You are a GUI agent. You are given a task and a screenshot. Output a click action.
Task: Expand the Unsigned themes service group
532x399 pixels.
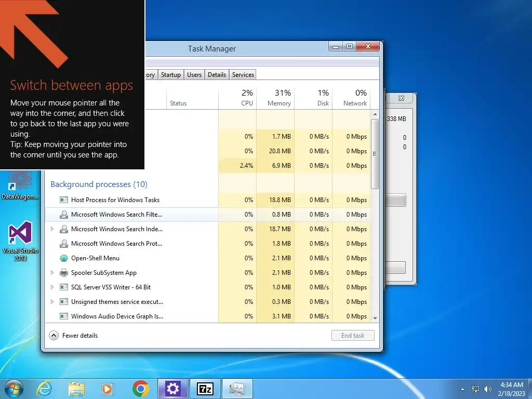(52, 302)
